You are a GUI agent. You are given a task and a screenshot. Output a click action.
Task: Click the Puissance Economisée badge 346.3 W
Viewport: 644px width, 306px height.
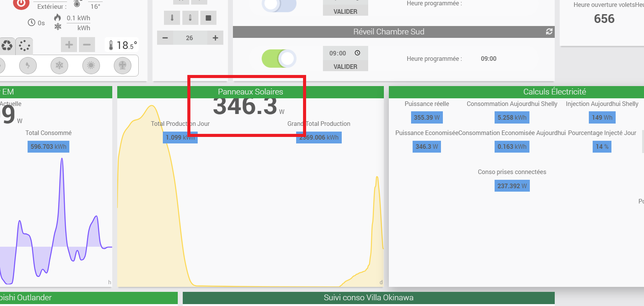pyautogui.click(x=427, y=146)
